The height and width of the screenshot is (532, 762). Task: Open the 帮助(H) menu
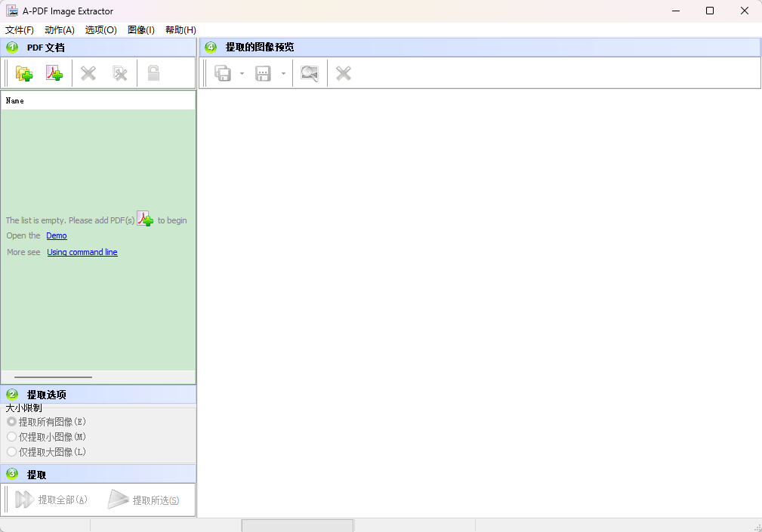point(180,30)
